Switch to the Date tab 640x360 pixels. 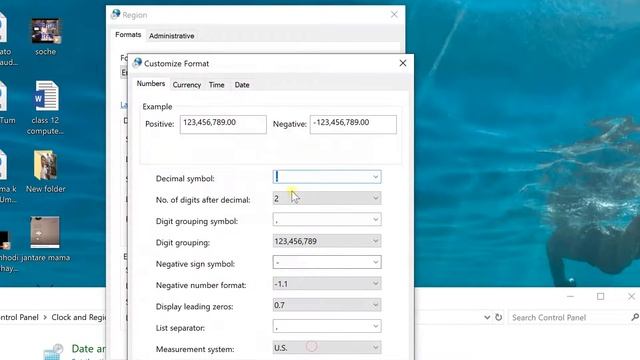tap(242, 85)
